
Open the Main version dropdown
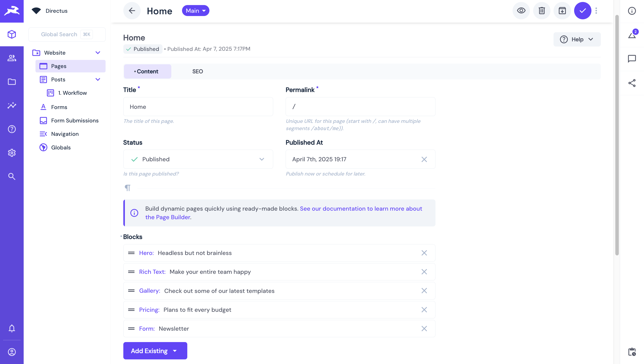pyautogui.click(x=195, y=11)
